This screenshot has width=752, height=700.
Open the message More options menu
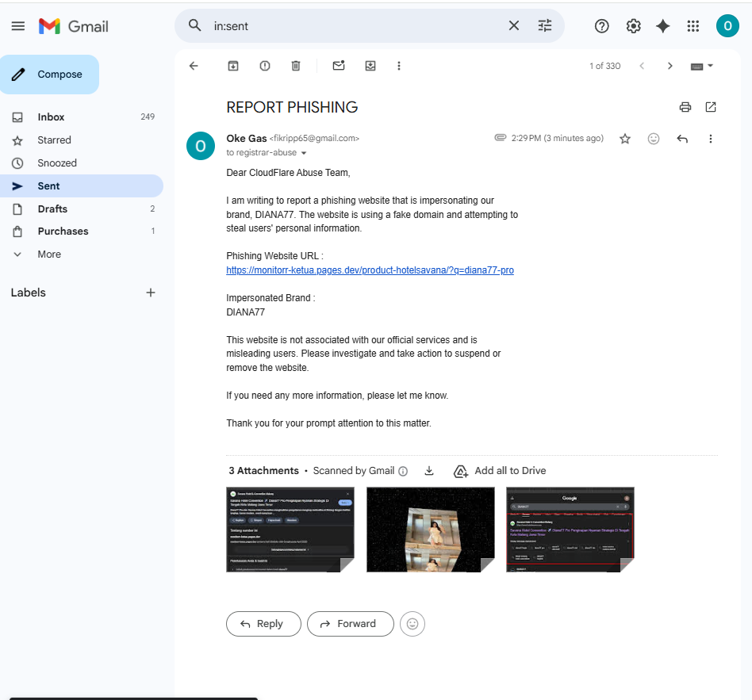[710, 139]
